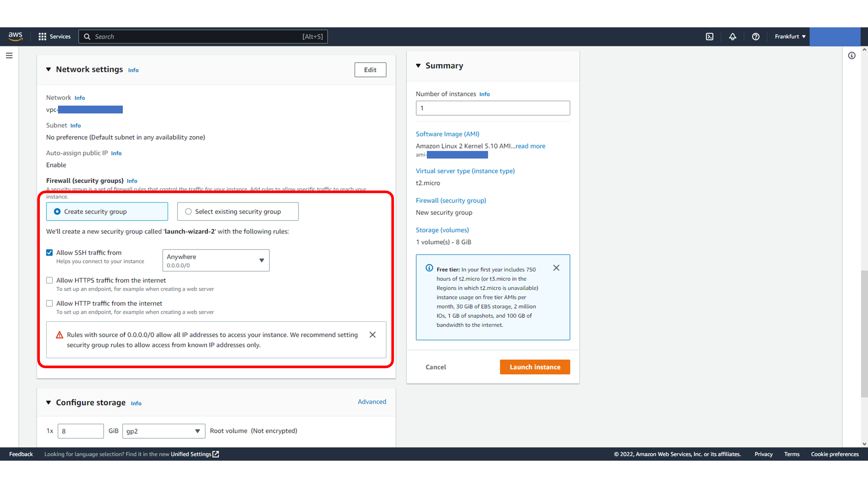Collapse the Summary panel
Viewport: 868px width, 488px height.
(418, 65)
